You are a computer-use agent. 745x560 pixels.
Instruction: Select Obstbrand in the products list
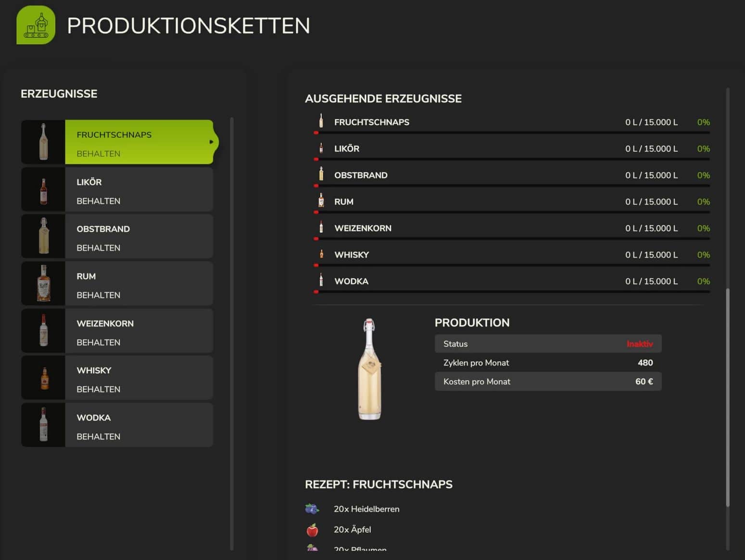tap(139, 229)
